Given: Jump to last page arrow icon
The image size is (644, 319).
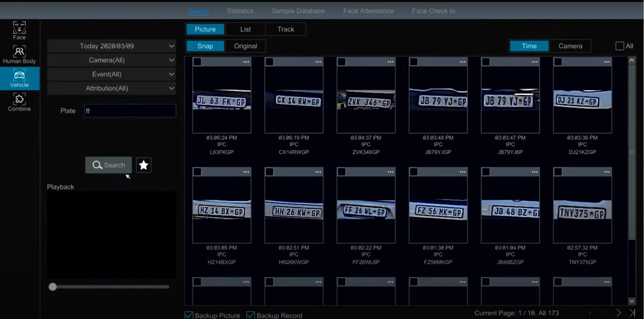Looking at the screenshot, I should tap(632, 313).
